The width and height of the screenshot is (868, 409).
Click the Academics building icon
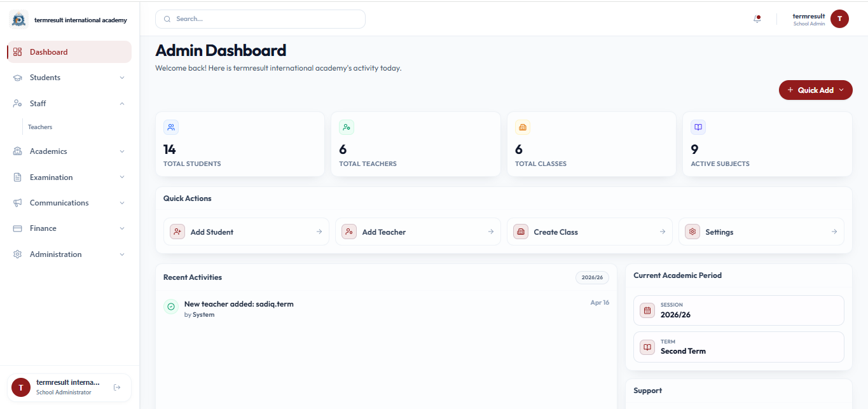click(x=18, y=151)
